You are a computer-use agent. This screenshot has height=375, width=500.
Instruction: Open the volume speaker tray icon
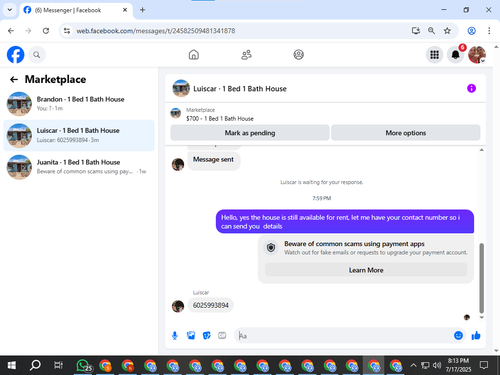437,365
